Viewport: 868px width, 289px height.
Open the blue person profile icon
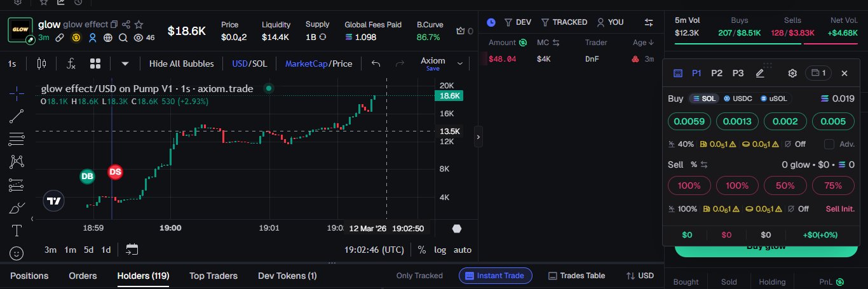coord(92,37)
